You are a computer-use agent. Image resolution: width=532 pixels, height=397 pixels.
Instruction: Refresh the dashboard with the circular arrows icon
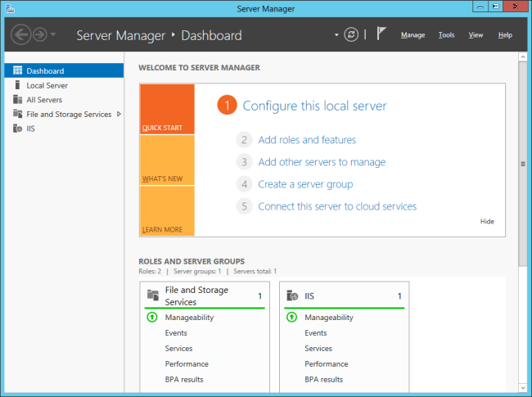coord(351,34)
